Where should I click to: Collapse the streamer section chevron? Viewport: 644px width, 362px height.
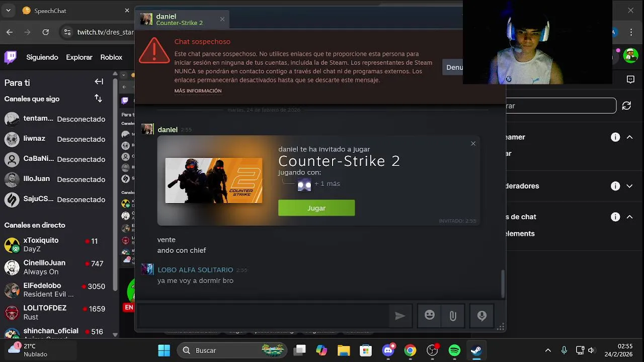[629, 137]
